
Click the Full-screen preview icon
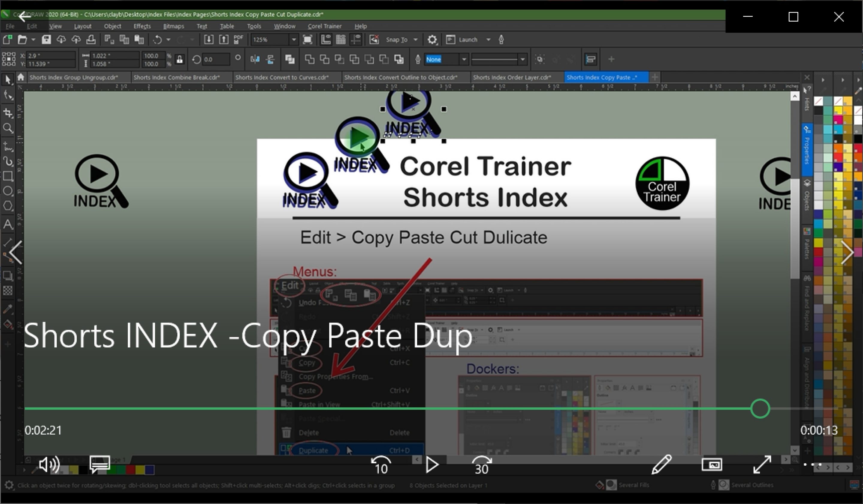click(307, 40)
